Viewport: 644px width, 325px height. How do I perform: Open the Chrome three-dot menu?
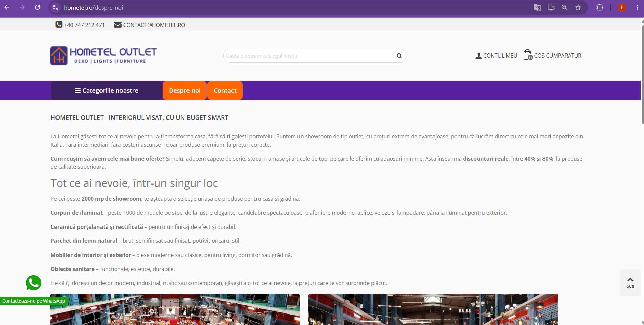(x=637, y=7)
